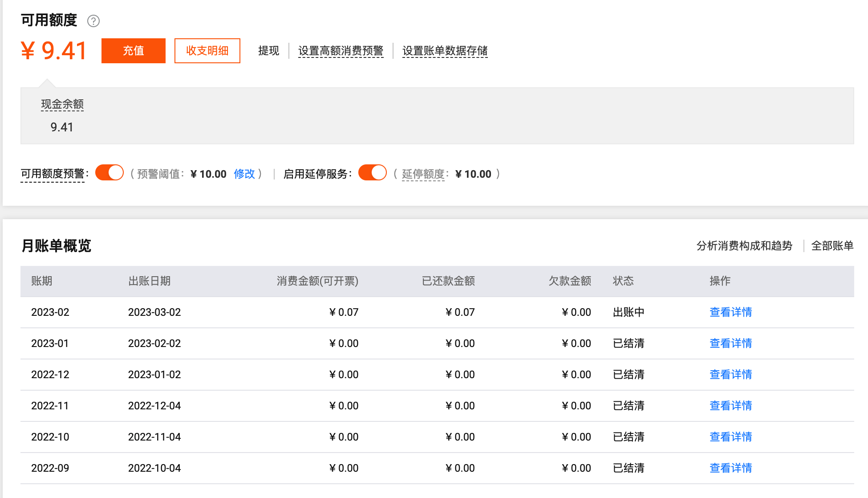Image resolution: width=868 pixels, height=498 pixels.
Task: Toggle the 可用额度预警 switch off
Action: (110, 173)
